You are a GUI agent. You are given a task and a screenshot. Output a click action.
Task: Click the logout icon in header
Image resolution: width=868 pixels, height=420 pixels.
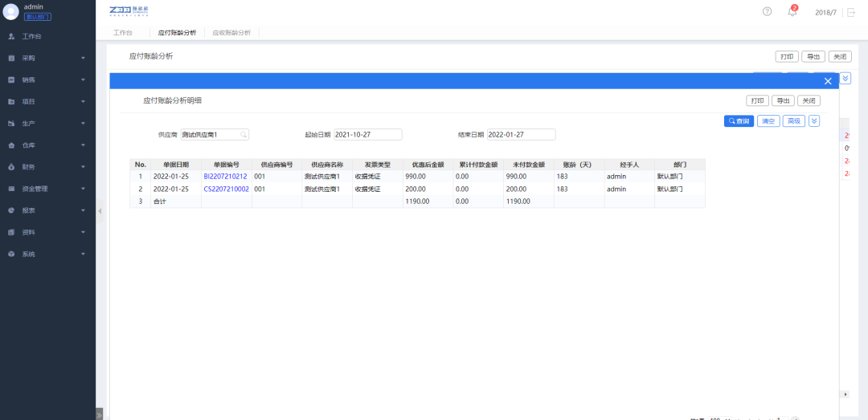coord(851,12)
